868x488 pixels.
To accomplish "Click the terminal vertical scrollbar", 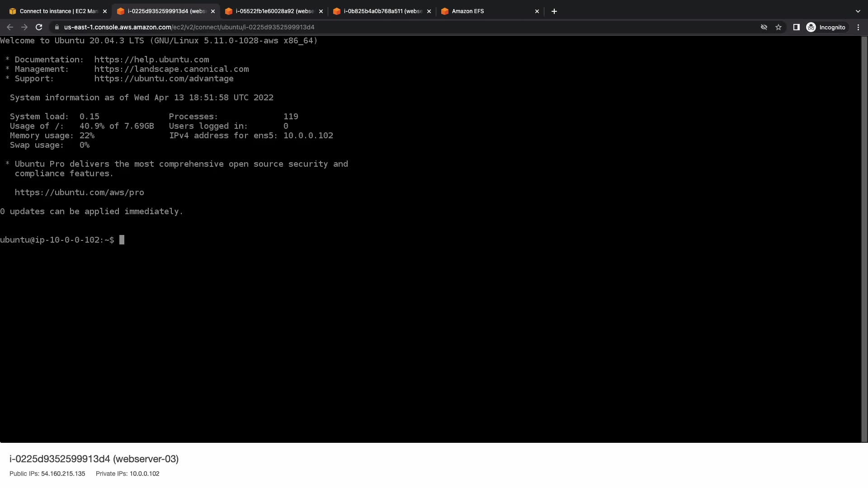I will (x=864, y=239).
